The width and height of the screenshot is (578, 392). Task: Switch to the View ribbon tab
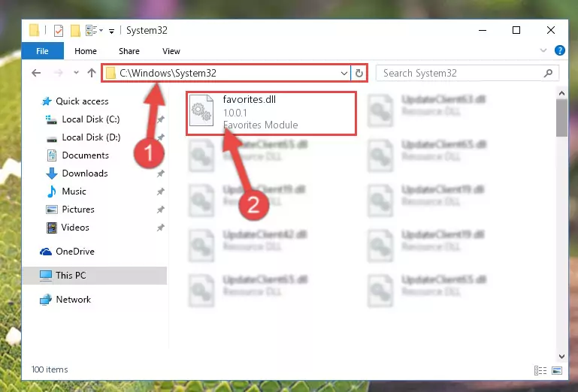point(171,51)
